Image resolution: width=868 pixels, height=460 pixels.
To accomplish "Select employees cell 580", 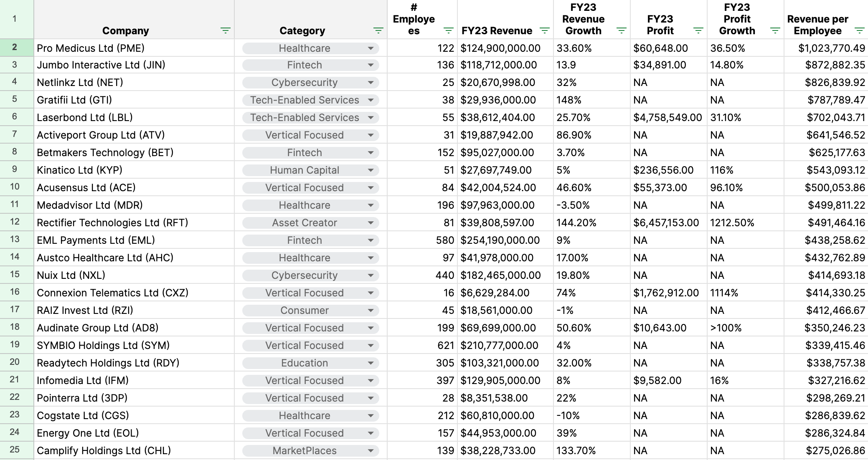I will [422, 240].
